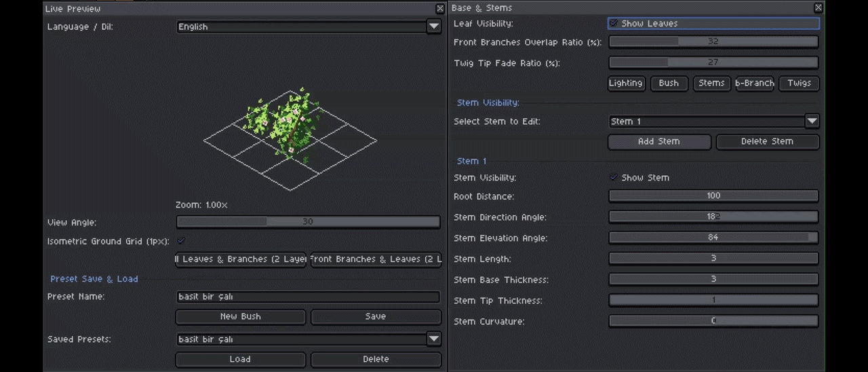The image size is (868, 372).
Task: Toggle Isometric Ground Grid checkbox
Action: pyautogui.click(x=181, y=241)
